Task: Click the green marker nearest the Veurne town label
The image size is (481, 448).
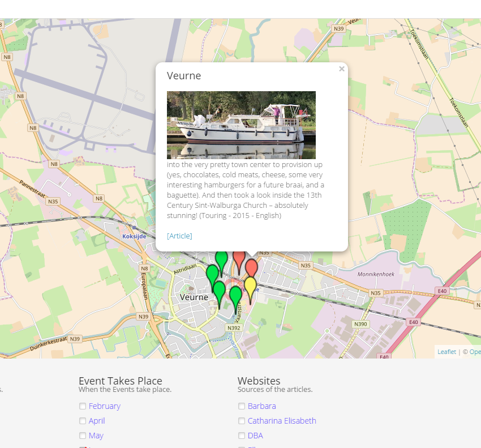Action: click(219, 290)
